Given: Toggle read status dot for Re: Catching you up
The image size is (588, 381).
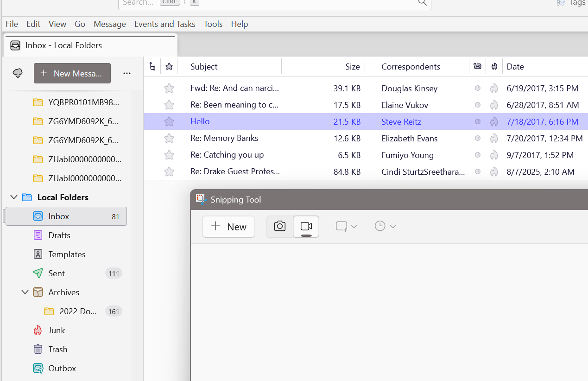Looking at the screenshot, I should click(478, 155).
